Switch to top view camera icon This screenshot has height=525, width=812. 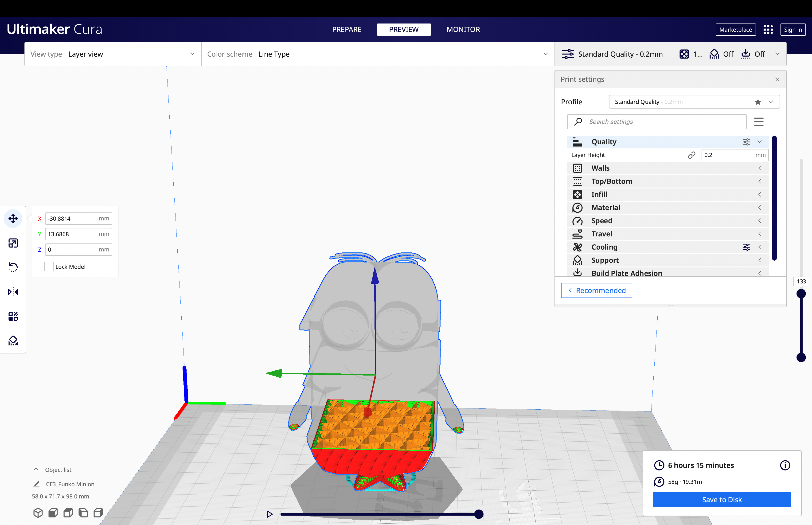(68, 513)
